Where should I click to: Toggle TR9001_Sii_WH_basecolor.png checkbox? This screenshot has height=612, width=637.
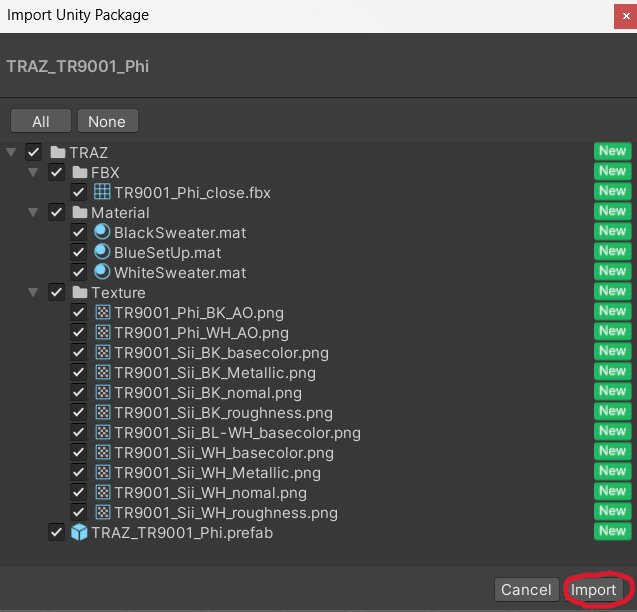pyautogui.click(x=78, y=452)
